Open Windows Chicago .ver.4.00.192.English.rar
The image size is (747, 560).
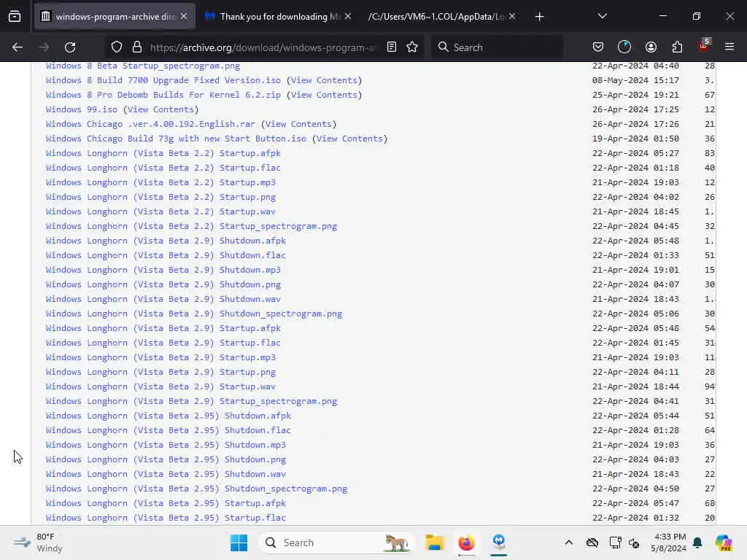150,124
